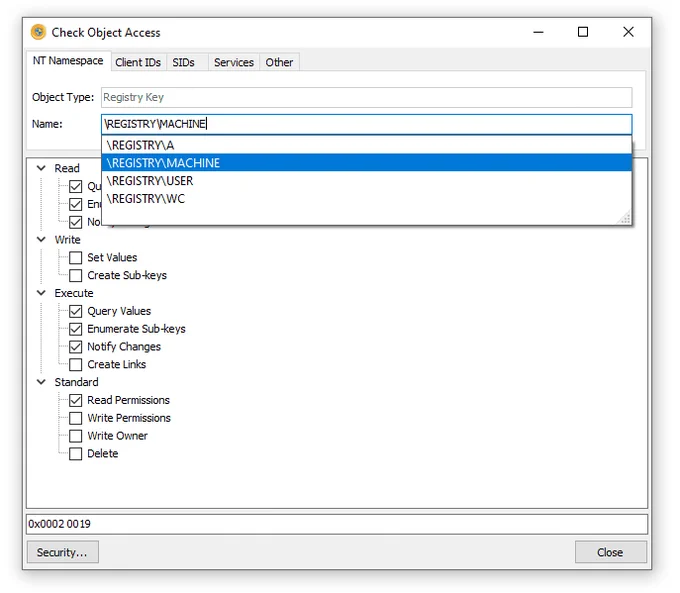Uncheck the Read Permissions checkbox
The image size is (680, 593).
75,400
